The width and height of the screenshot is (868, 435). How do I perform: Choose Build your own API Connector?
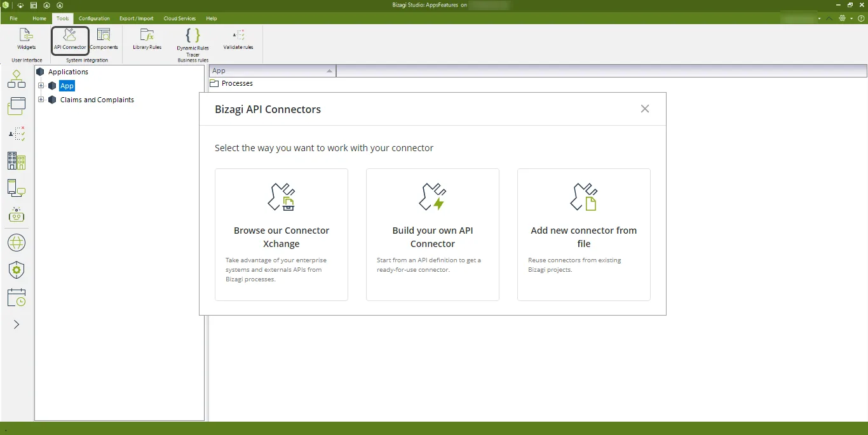tap(433, 234)
